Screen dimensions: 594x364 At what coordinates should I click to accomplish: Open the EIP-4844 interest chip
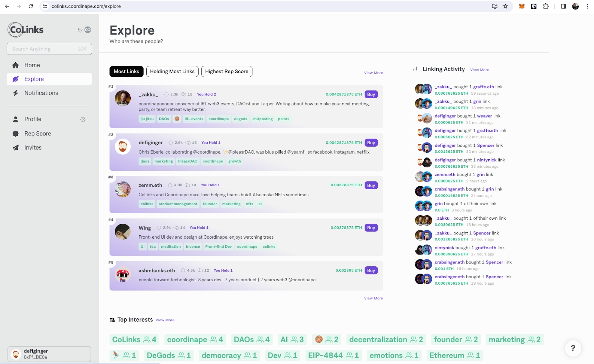[x=333, y=355]
